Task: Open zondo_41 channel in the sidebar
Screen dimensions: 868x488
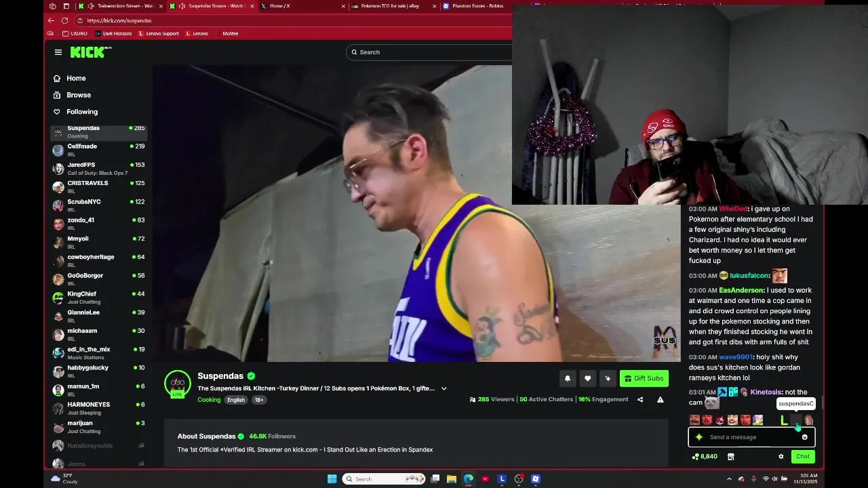Action: coord(99,224)
